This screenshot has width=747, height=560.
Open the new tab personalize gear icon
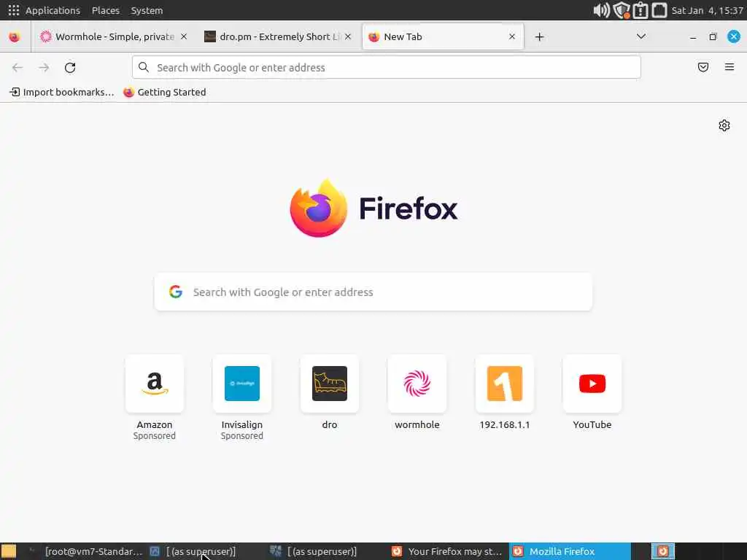pyautogui.click(x=724, y=125)
